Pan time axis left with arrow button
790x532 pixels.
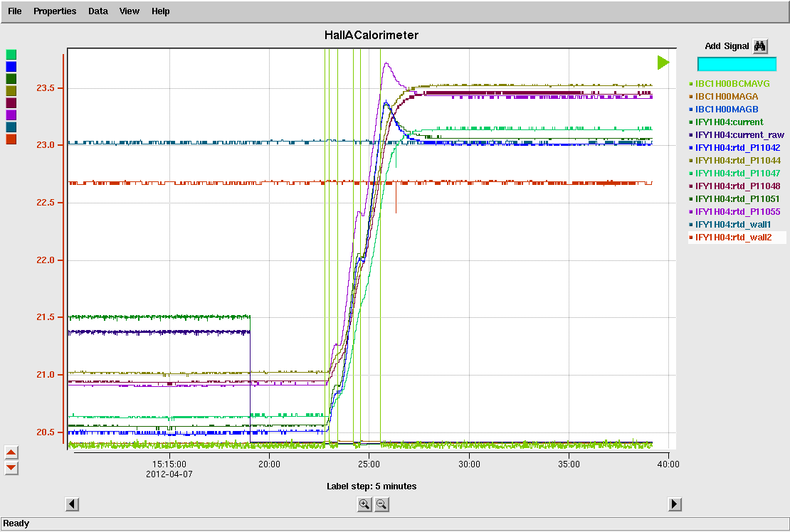[72, 504]
